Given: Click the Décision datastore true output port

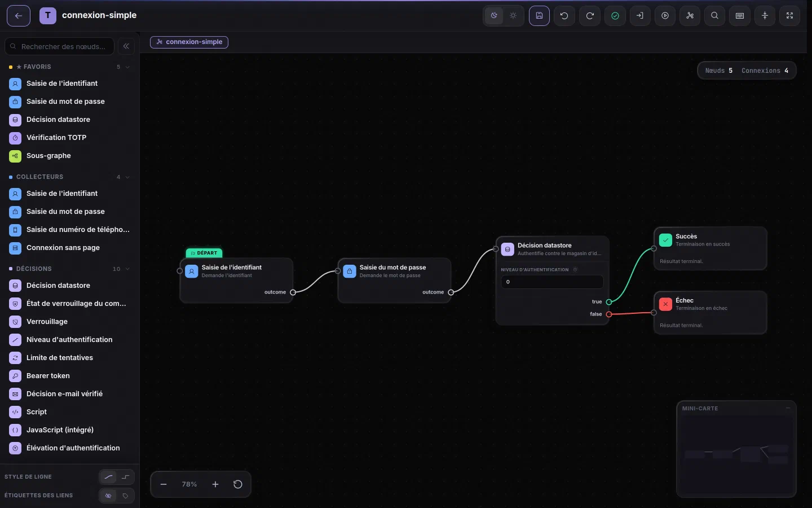Looking at the screenshot, I should 609,302.
